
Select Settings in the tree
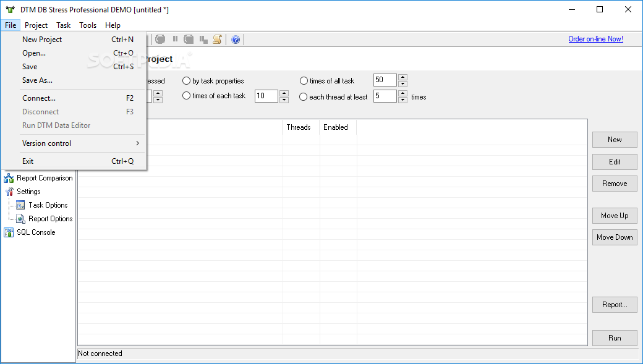(x=28, y=192)
